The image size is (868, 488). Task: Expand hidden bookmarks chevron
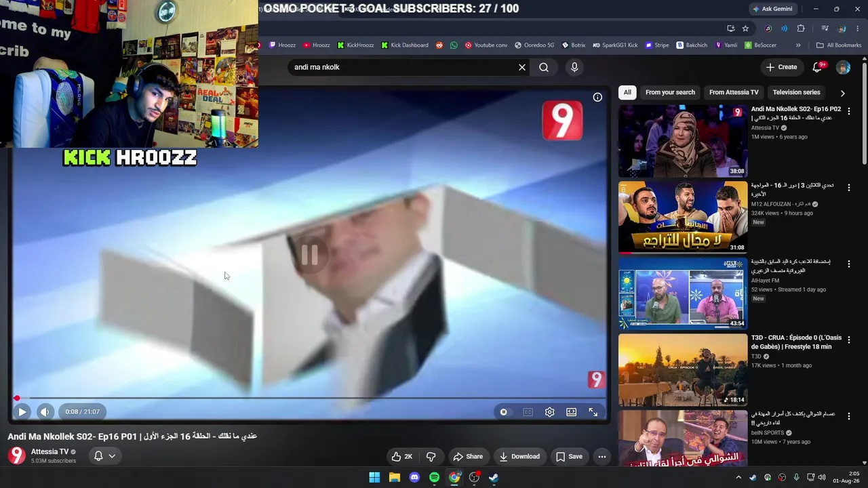[798, 45]
